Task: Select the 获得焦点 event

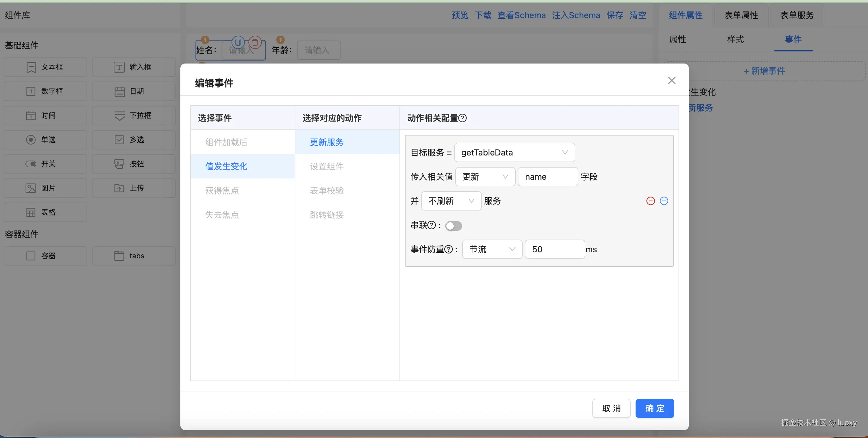Action: 222,191
